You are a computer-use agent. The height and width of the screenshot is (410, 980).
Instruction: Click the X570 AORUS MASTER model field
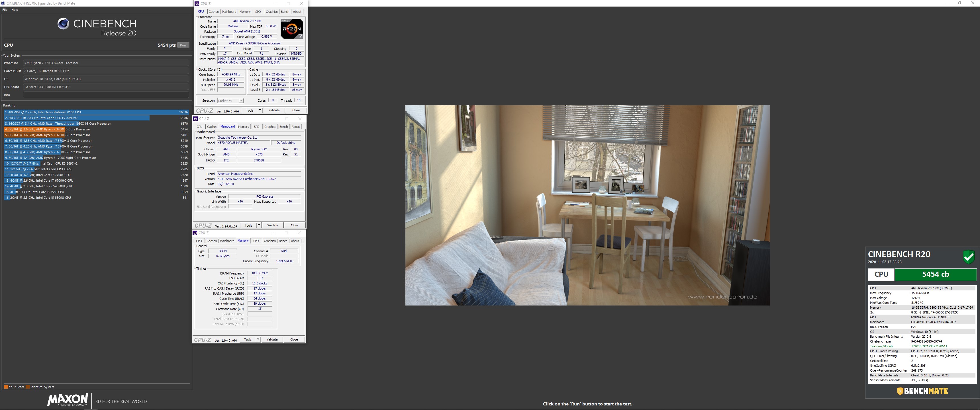point(244,143)
